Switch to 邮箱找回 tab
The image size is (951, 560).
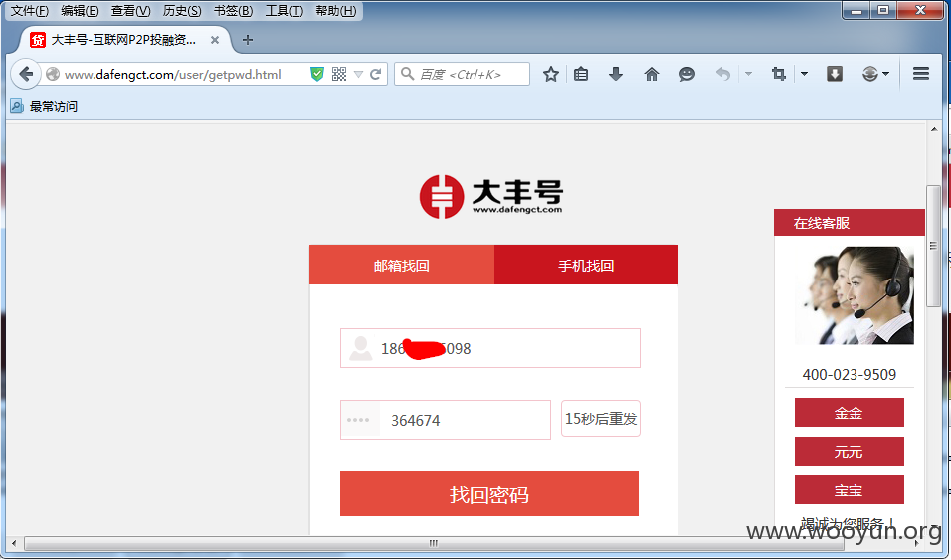(x=402, y=265)
